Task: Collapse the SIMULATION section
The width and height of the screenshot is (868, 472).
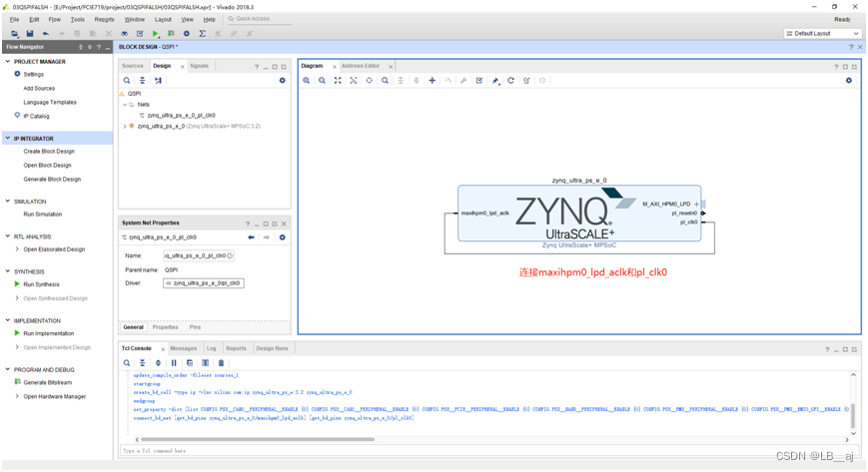Action: (x=8, y=202)
